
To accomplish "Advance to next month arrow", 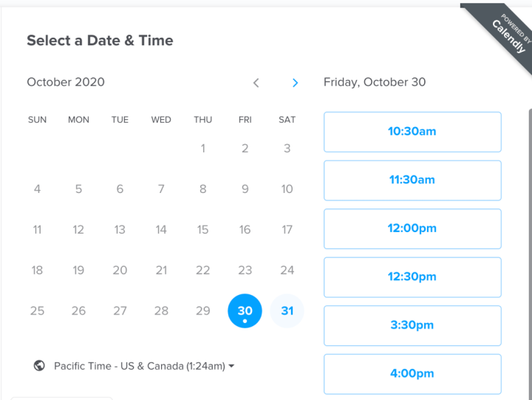I will (295, 83).
